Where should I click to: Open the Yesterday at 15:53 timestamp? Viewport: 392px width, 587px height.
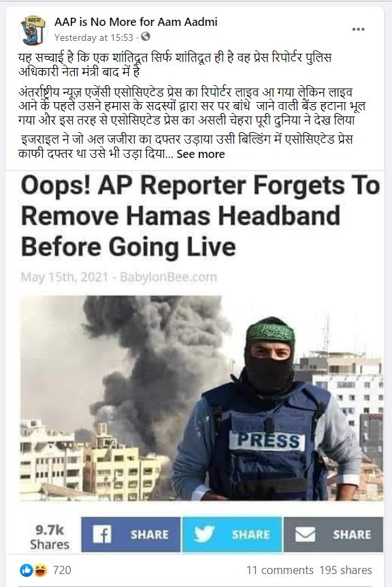[x=93, y=37]
